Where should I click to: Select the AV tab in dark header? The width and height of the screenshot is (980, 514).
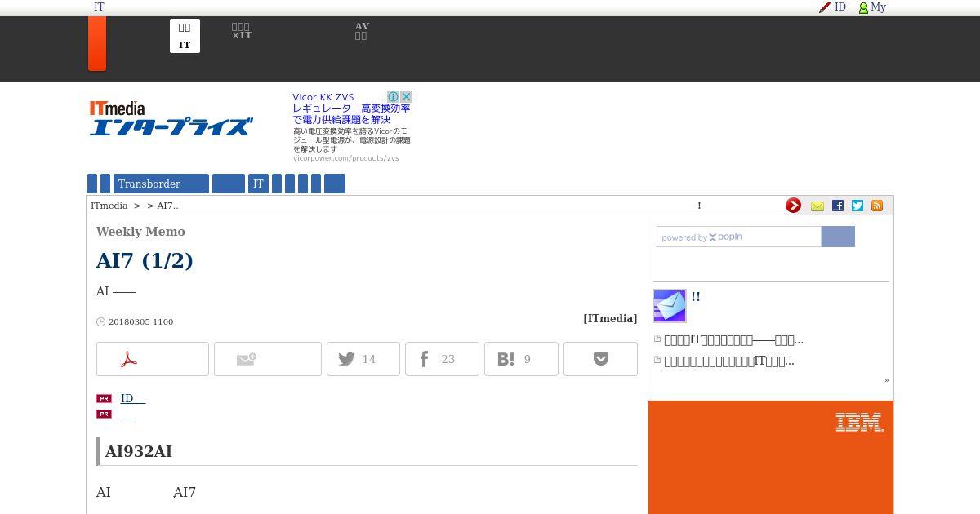pos(362,31)
